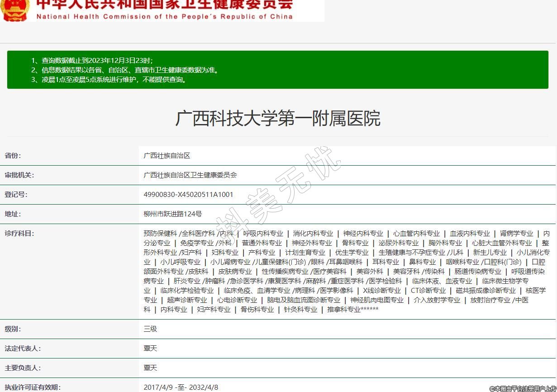Select the 登记号 field label
Viewport: 557px width, 392px height.
pos(16,195)
